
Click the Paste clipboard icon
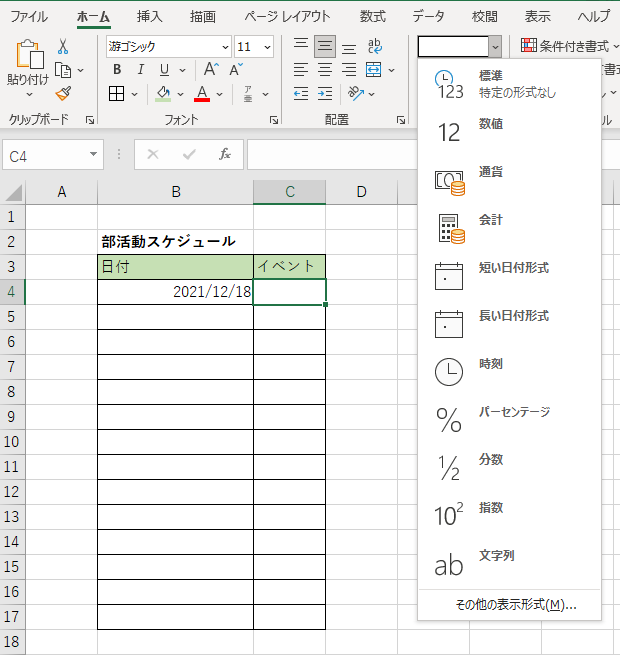(28, 60)
